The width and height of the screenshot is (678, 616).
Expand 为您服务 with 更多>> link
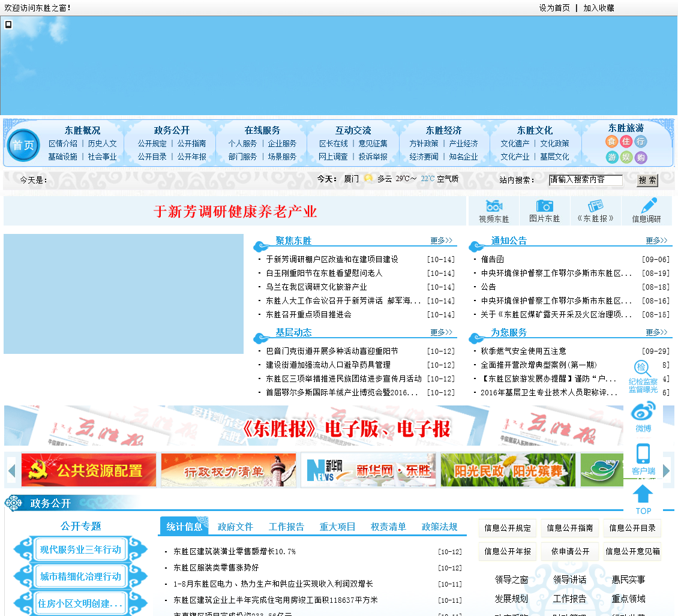click(656, 332)
